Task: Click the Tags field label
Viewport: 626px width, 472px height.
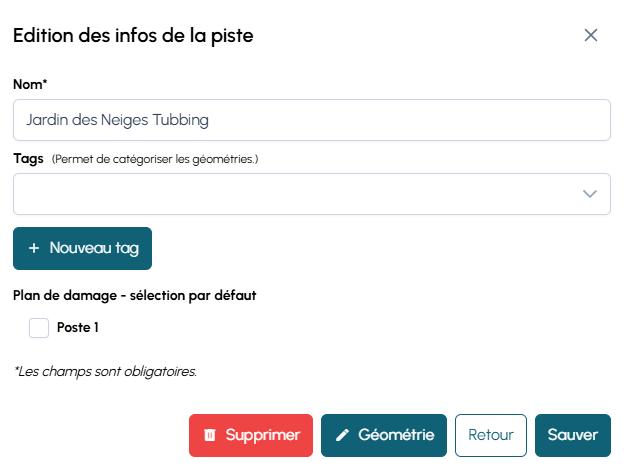Action: (28, 158)
